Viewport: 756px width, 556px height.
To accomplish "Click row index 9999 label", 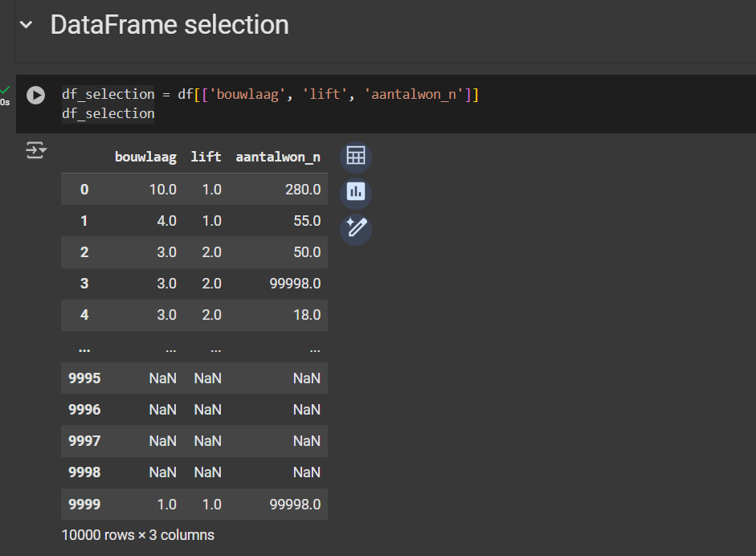I will point(84,504).
